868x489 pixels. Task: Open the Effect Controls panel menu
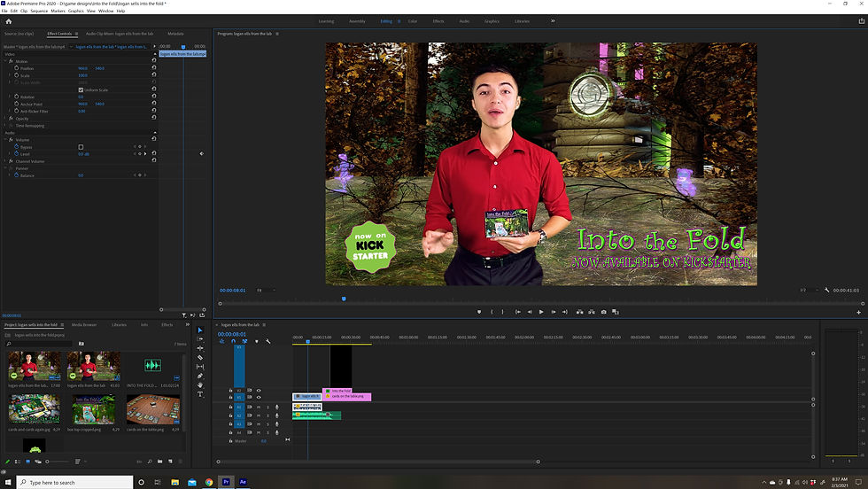(x=76, y=34)
